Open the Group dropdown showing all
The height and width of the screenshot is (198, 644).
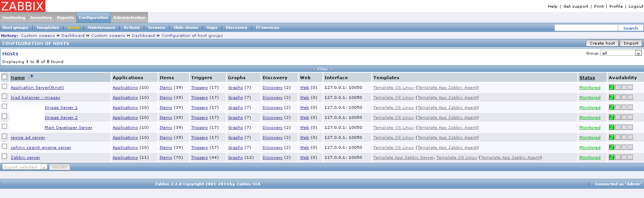tap(621, 53)
